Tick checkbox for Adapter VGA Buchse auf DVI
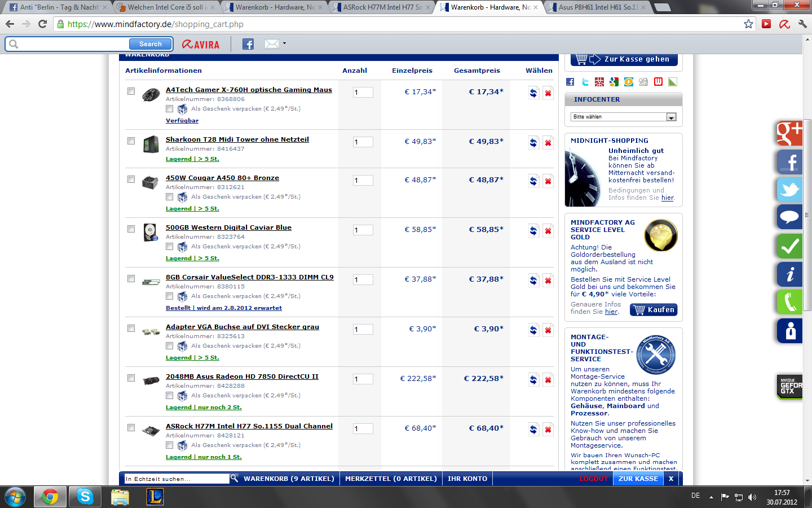Viewport: 812px width, 508px height. tap(131, 328)
